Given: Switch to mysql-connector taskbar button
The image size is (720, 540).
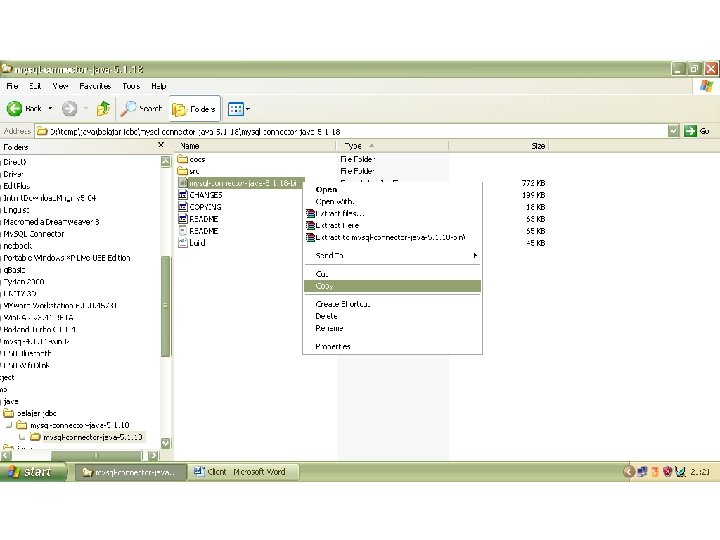Looking at the screenshot, I should pyautogui.click(x=131, y=472).
